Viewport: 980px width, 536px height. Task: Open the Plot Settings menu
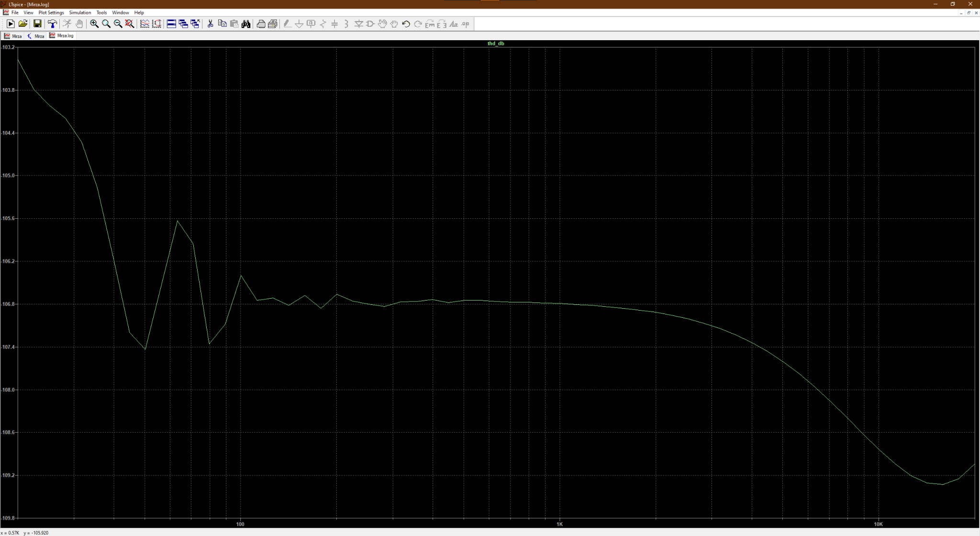click(51, 12)
